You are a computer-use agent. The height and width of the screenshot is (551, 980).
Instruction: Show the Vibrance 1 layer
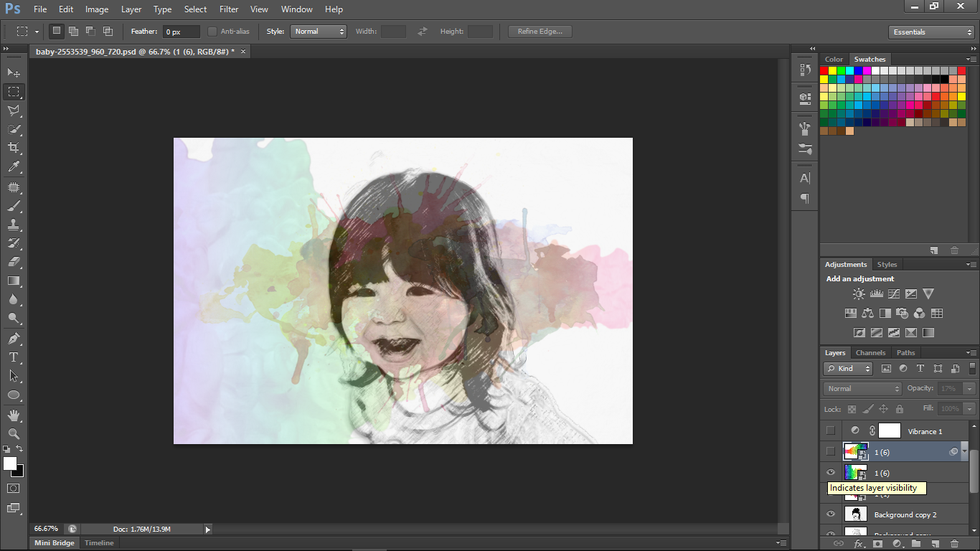point(831,431)
